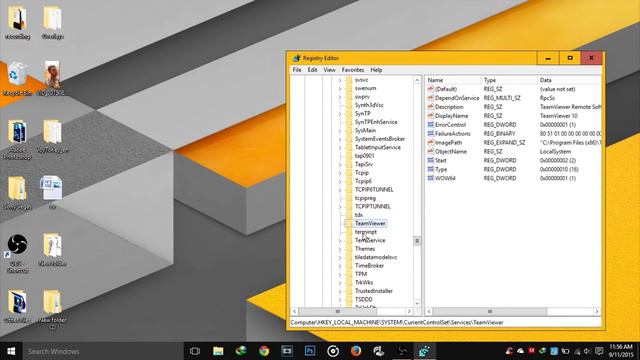Click the folder icon of the TeamViewer key
This screenshot has height=360, width=640.
(349, 223)
